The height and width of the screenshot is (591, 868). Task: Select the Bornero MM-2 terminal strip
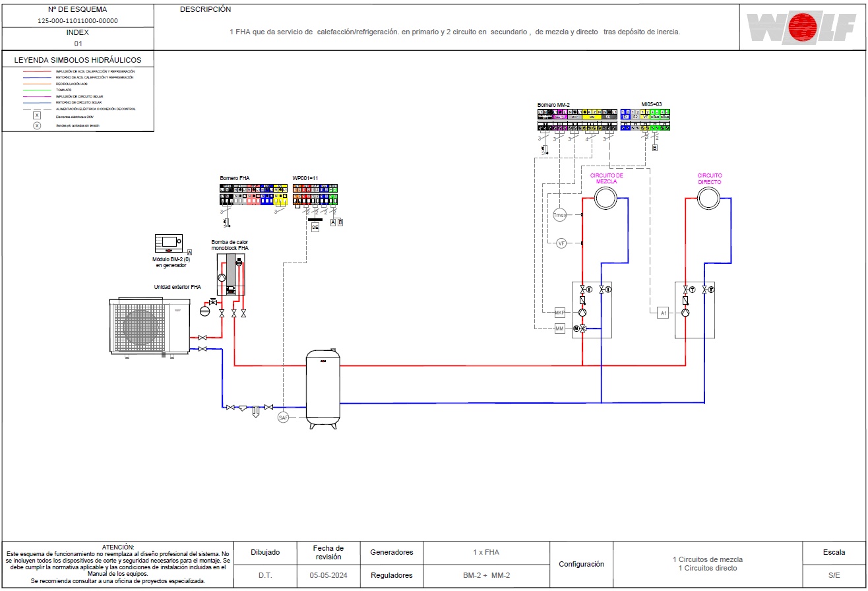[x=577, y=119]
